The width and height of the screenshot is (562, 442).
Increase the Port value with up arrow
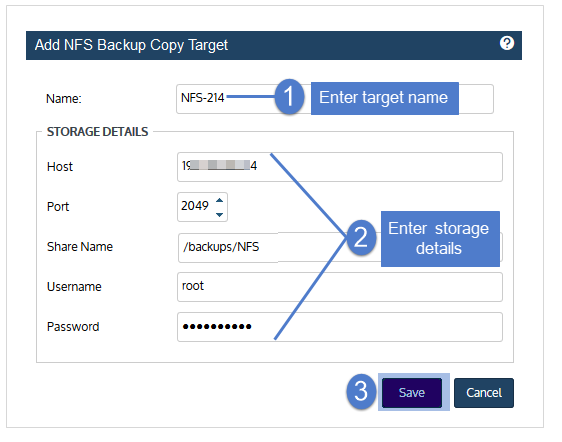point(220,201)
